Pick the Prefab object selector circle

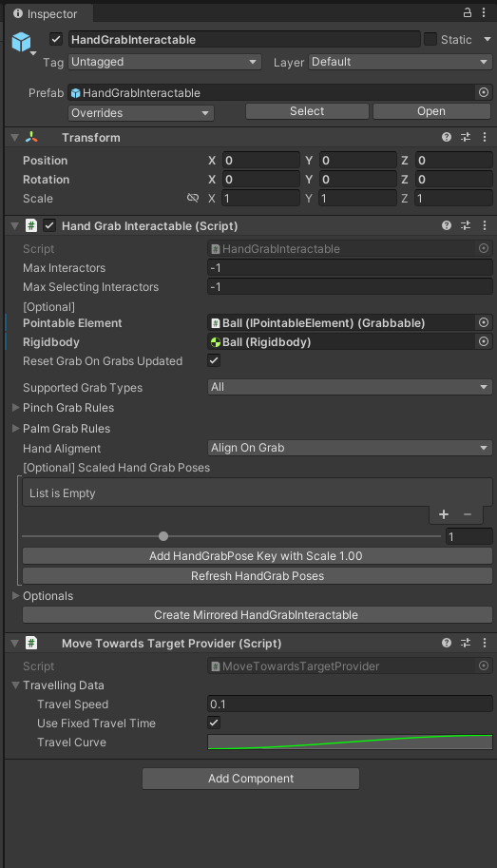tap(484, 92)
